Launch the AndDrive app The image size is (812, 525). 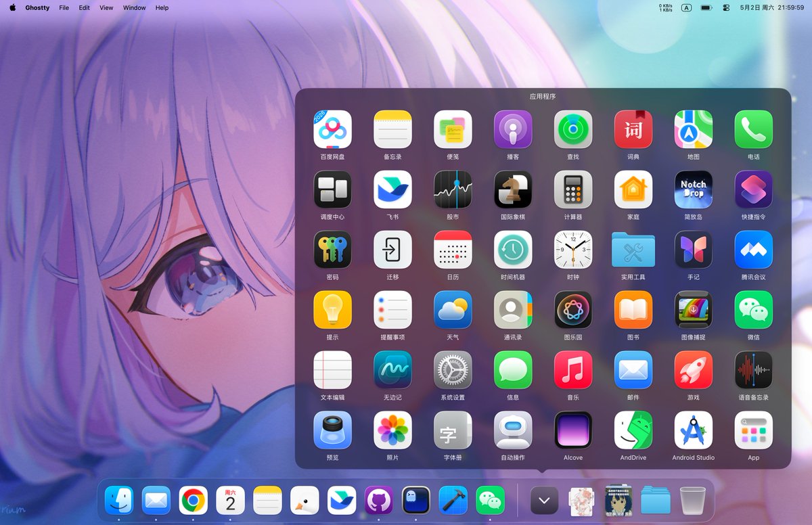pyautogui.click(x=633, y=430)
